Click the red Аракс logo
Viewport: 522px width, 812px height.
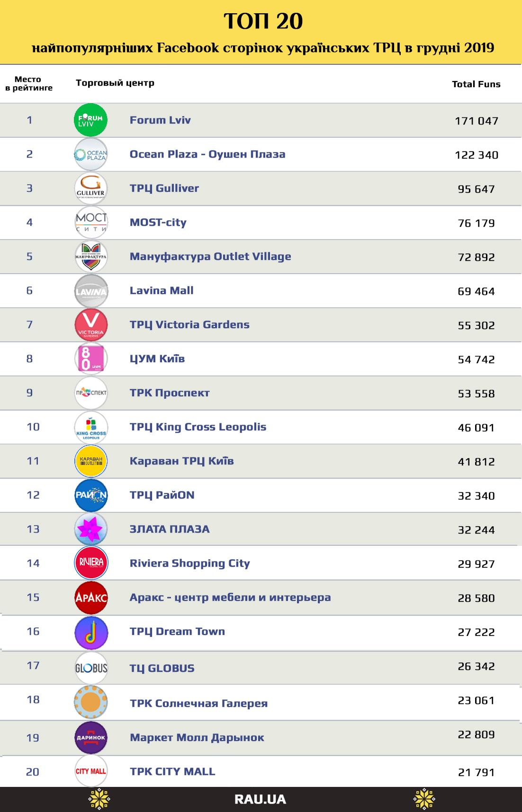(x=91, y=598)
